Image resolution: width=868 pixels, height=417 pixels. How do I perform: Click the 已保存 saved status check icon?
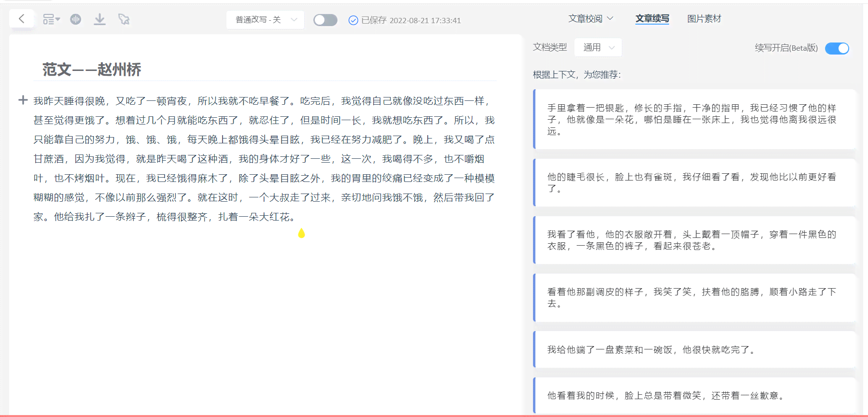(353, 20)
